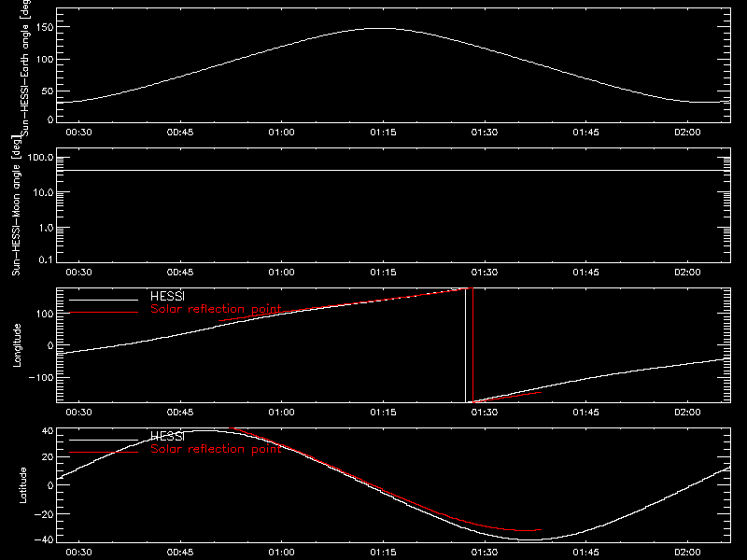747x560 pixels.
Task: Click Solar reflection point legend in Latitude plot
Action: point(216,449)
